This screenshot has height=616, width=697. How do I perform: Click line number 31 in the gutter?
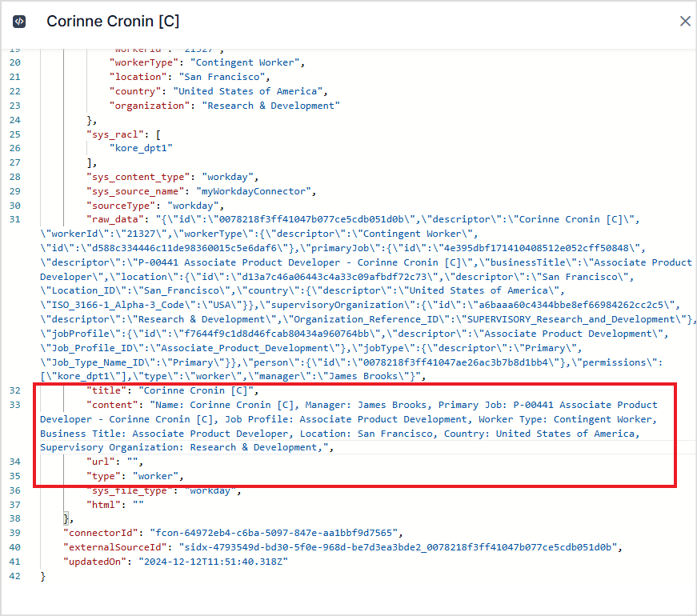click(14, 219)
